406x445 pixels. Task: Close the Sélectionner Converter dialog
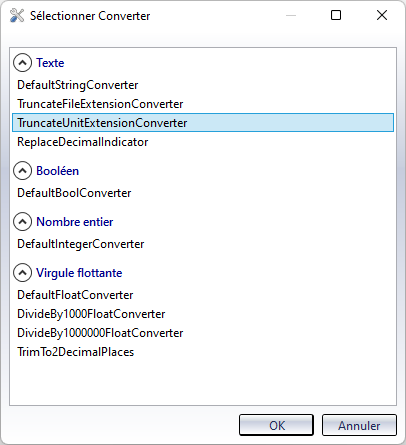tap(382, 15)
